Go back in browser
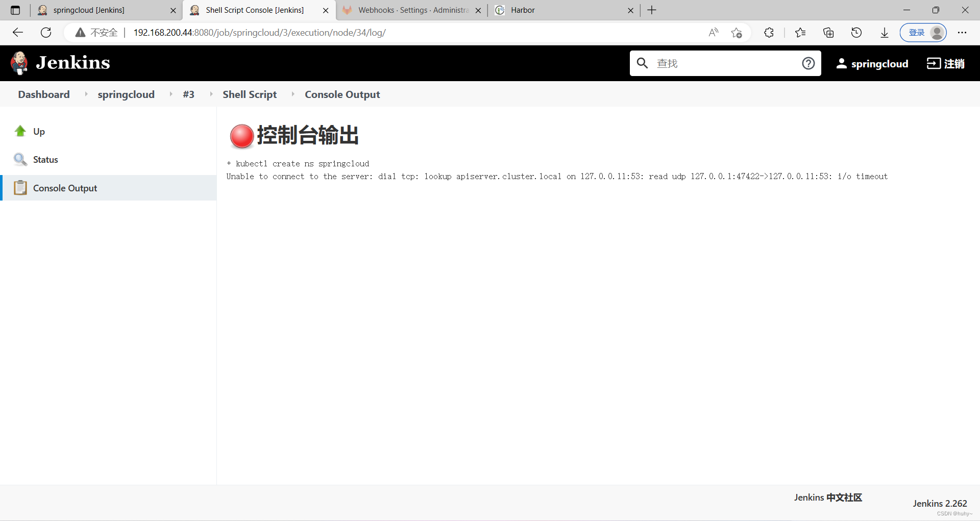Viewport: 980px width, 521px height. (18, 33)
